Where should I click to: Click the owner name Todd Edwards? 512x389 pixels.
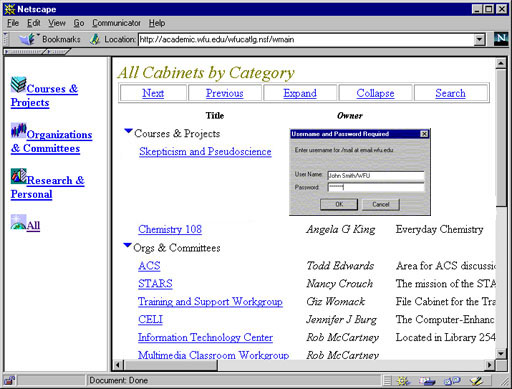(340, 266)
